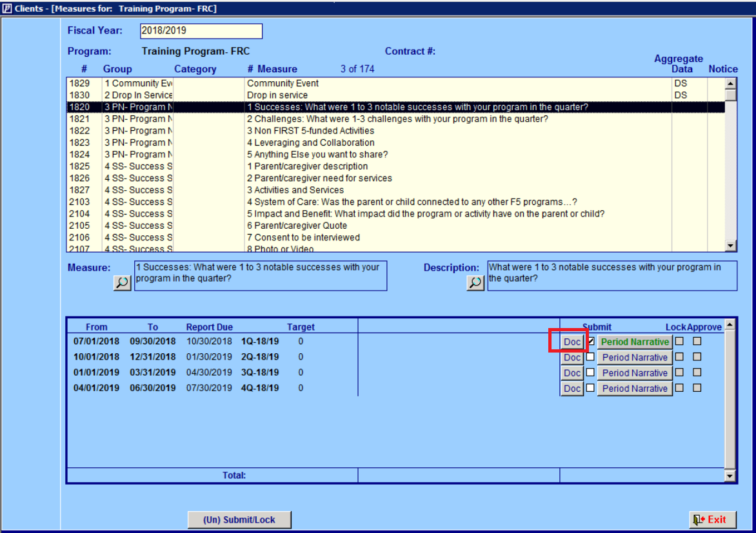Select measure 'Parent/caregiver need for services'
Screen dimensions: 756x533
point(395,178)
